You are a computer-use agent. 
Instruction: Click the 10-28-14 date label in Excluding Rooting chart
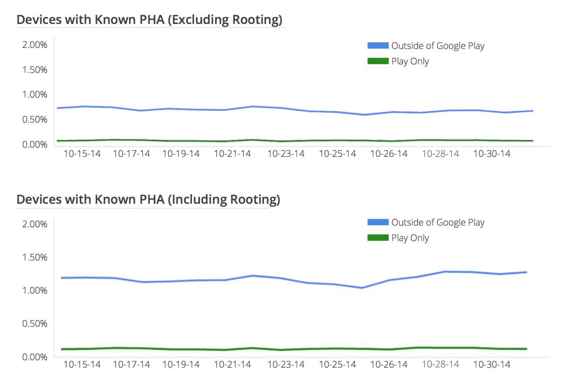[x=440, y=154]
